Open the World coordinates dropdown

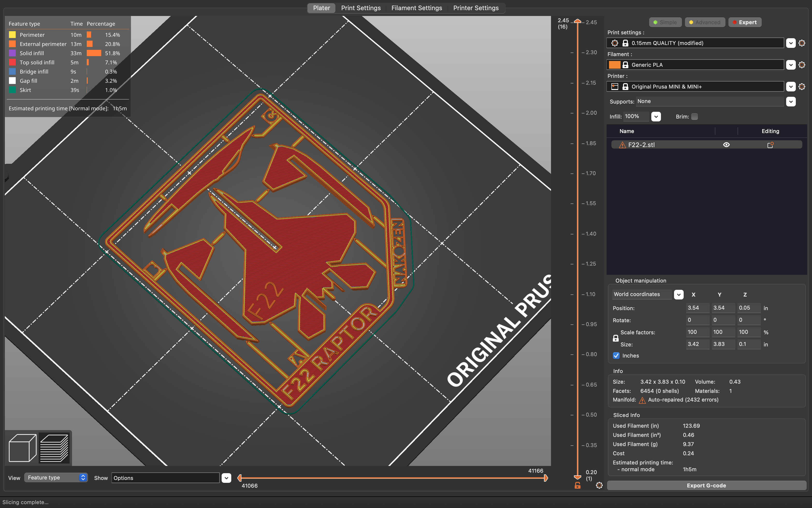tap(678, 295)
